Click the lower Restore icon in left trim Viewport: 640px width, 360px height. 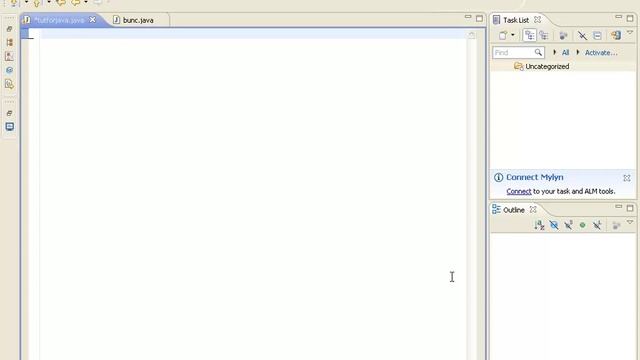9,113
